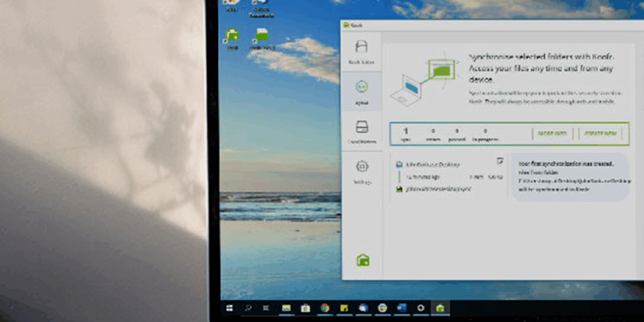Open the Koofr folder sidebar section
Viewport: 644px width, 322px height.
361,52
